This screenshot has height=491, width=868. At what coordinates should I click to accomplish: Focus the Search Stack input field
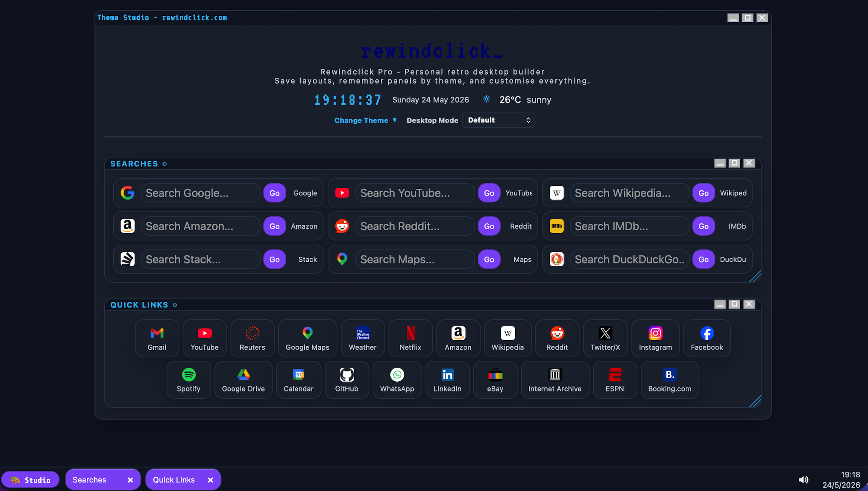(x=200, y=259)
